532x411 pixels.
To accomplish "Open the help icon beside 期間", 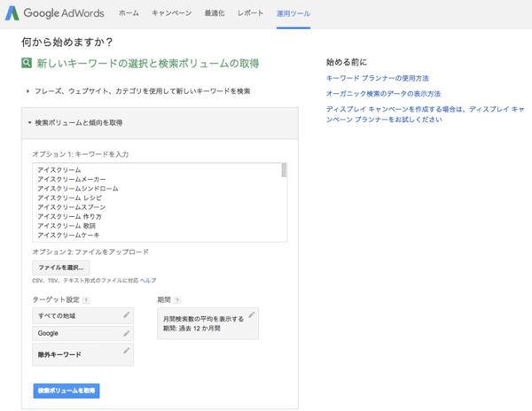I will [177, 300].
